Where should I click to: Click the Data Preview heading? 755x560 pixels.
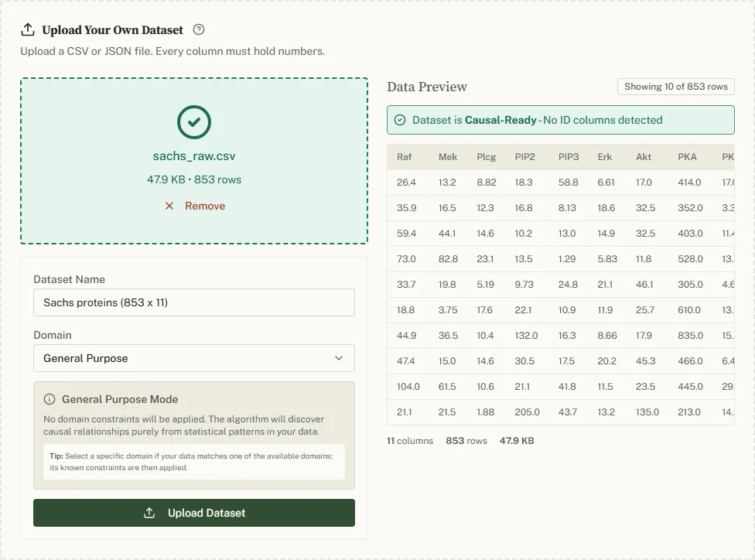pyautogui.click(x=427, y=87)
